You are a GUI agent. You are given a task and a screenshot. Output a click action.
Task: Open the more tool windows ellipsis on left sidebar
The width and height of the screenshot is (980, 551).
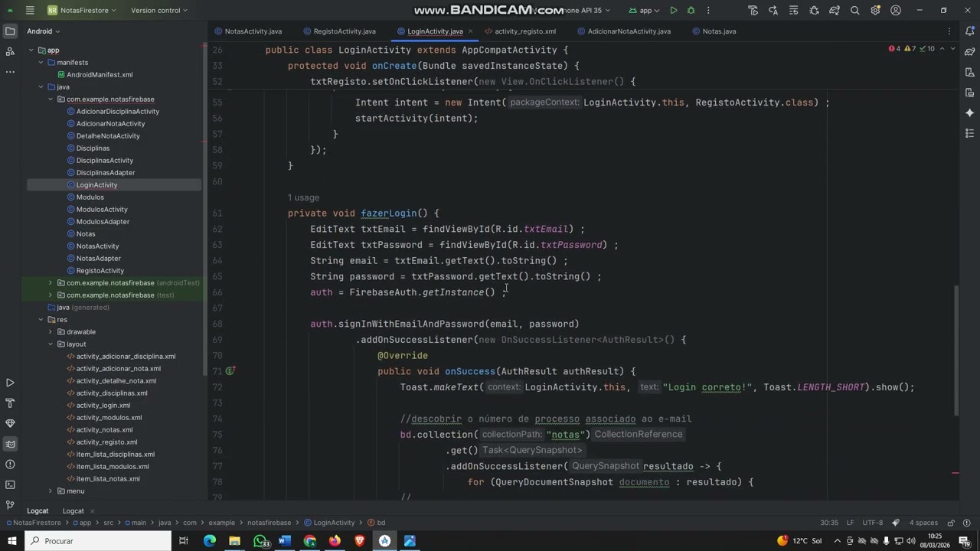(10, 72)
